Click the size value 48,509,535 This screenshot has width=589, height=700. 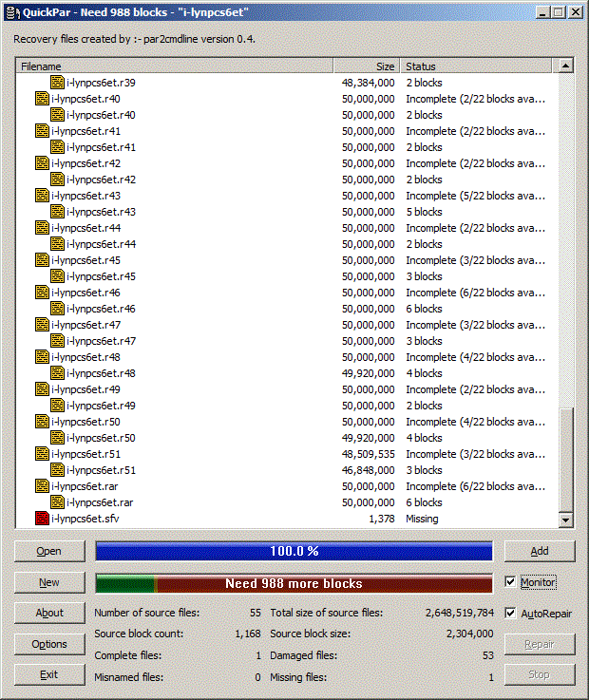369,454
